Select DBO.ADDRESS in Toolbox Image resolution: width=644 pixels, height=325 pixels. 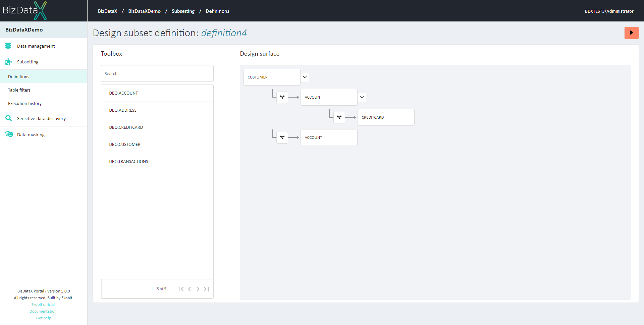(157, 110)
